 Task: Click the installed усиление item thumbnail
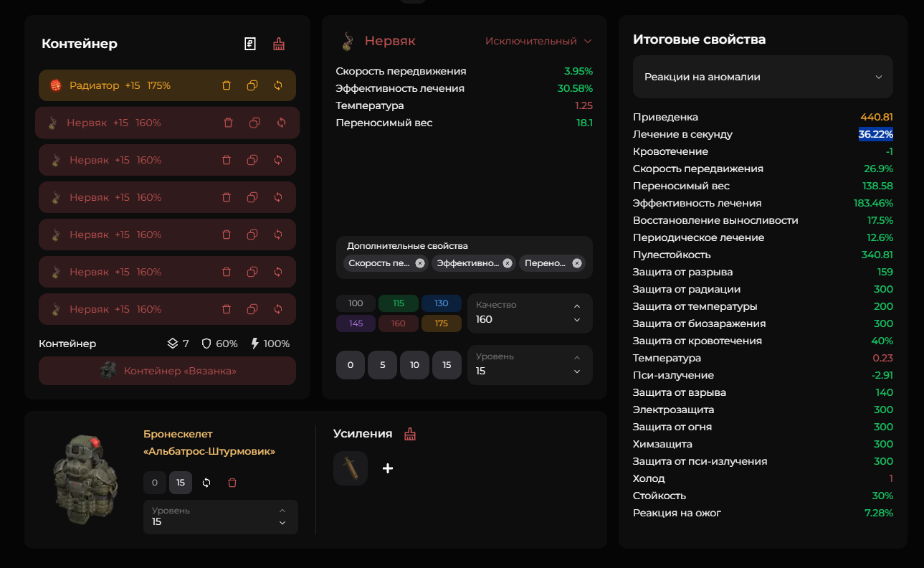351,468
